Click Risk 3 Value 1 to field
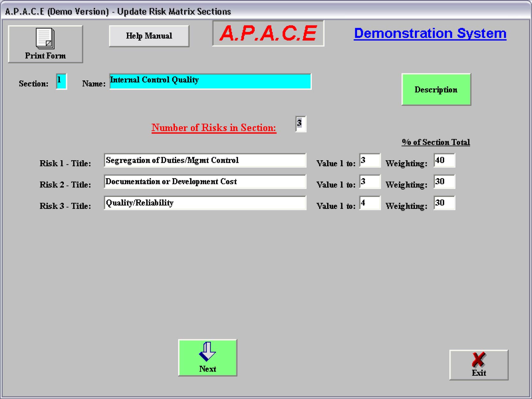532x399 pixels. 370,203
